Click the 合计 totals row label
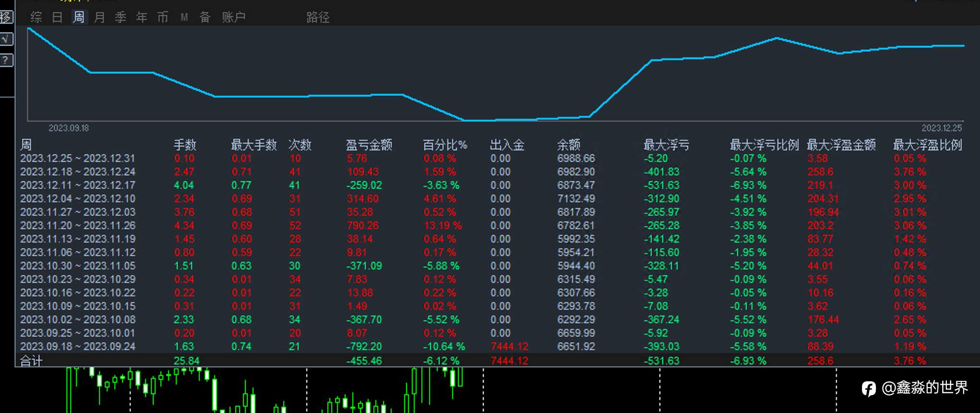This screenshot has height=413, width=980. [31, 361]
